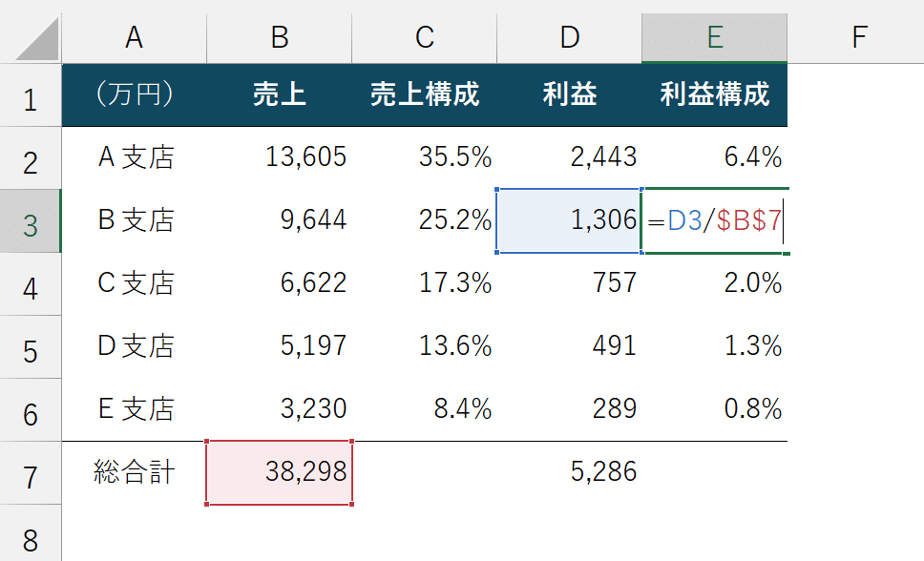The height and width of the screenshot is (561, 924).
Task: Click the cell with 6,622
Action: (x=280, y=284)
